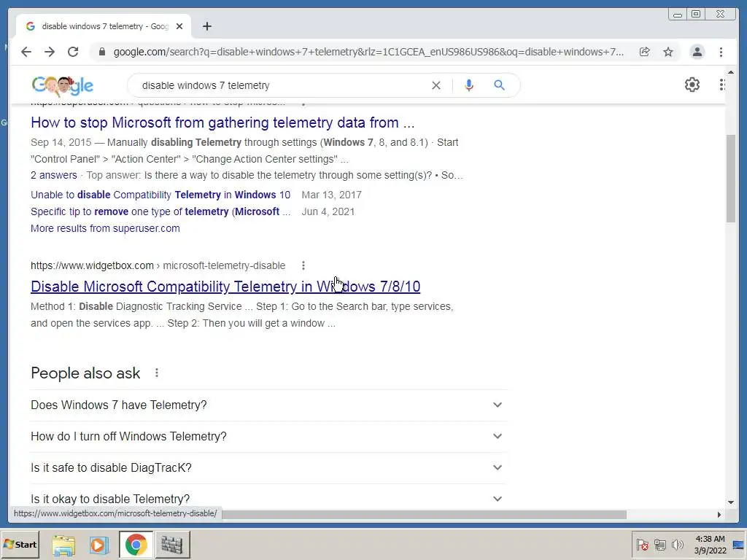Go to Google home via the logo
The image size is (747, 560).
(x=63, y=86)
